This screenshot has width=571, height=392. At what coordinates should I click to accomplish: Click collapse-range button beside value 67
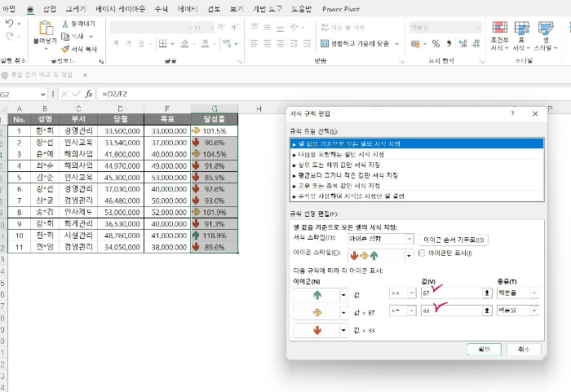487,293
